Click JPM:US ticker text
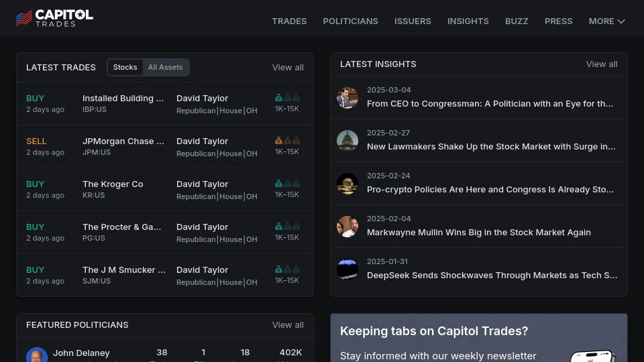 coord(97,152)
